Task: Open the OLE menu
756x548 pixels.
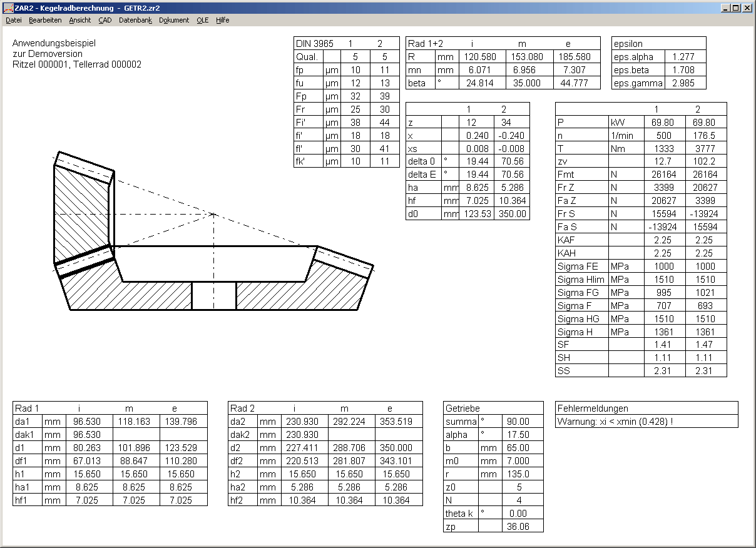Action: tap(203, 20)
